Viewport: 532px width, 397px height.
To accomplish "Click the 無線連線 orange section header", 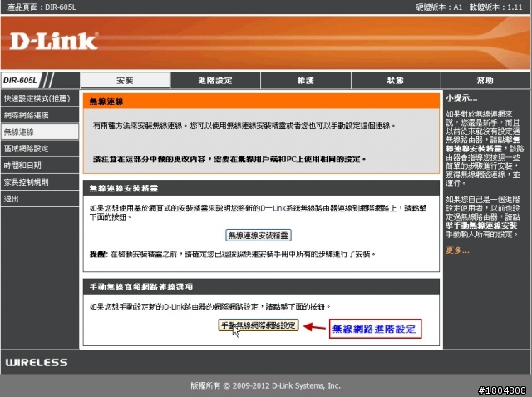I will [261, 102].
